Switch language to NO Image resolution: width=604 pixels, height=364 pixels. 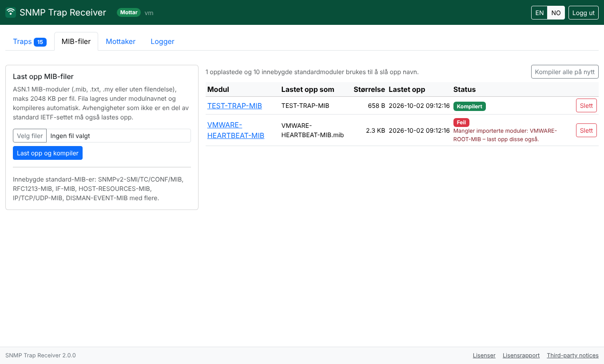[556, 13]
